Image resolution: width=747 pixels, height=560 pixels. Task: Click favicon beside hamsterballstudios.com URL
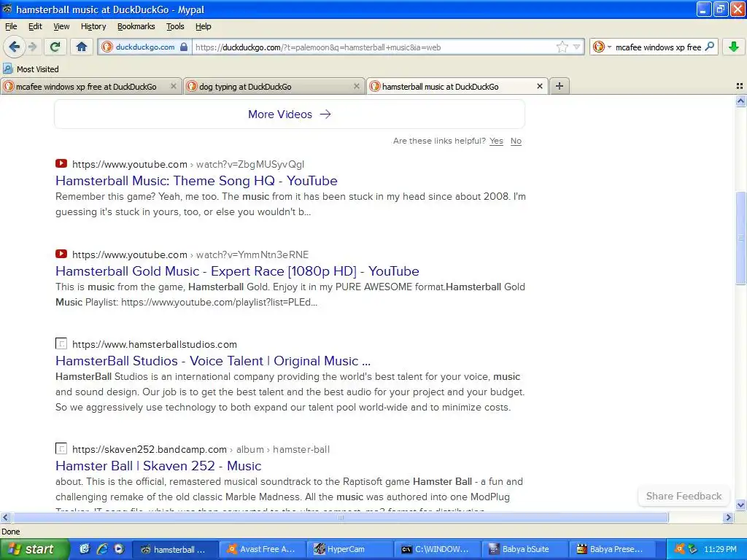pyautogui.click(x=61, y=343)
